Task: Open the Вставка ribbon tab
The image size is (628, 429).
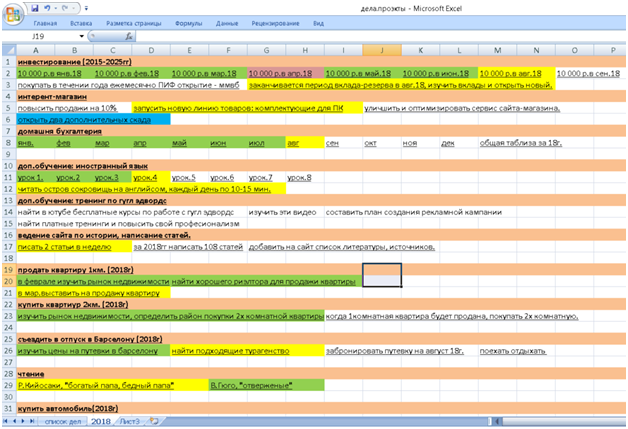Action: pyautogui.click(x=81, y=24)
